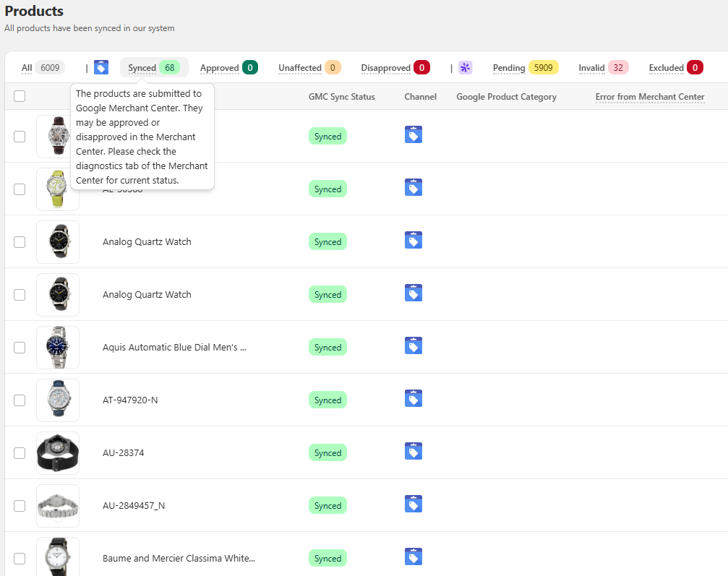Viewport: 728px width, 576px height.
Task: Open the AT-947920-N product title
Action: (x=130, y=400)
